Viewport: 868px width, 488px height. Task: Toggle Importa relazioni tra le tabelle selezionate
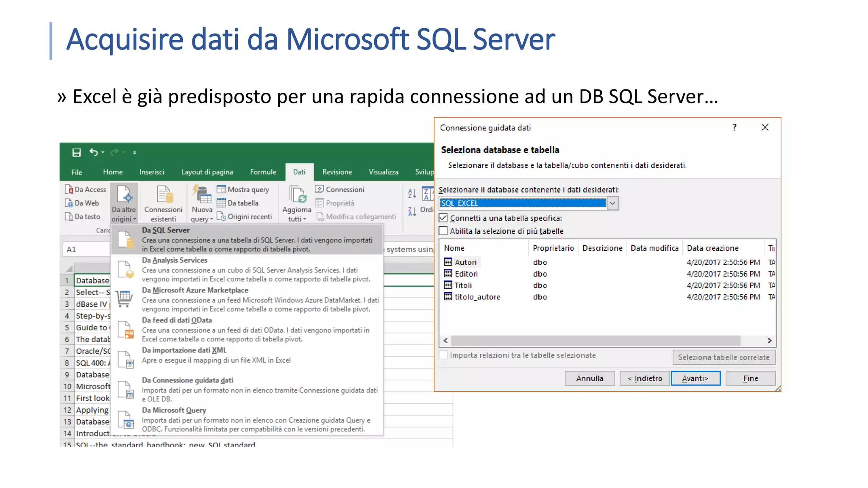point(443,355)
